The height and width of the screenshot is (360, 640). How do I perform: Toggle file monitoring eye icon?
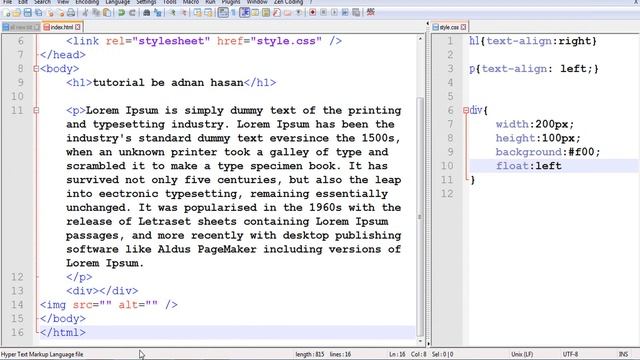click(x=298, y=13)
